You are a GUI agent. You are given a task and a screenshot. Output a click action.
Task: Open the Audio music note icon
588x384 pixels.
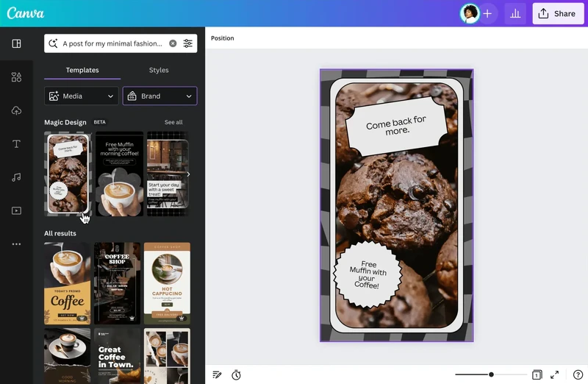[16, 177]
